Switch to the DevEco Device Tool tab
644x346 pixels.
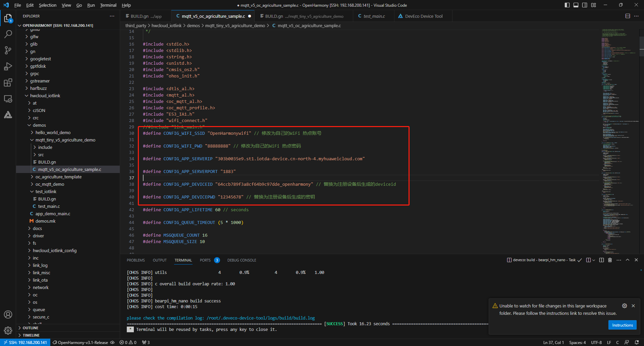pyautogui.click(x=424, y=16)
